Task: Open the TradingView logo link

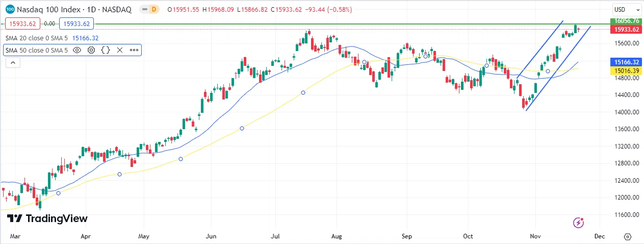Action: 47,218
